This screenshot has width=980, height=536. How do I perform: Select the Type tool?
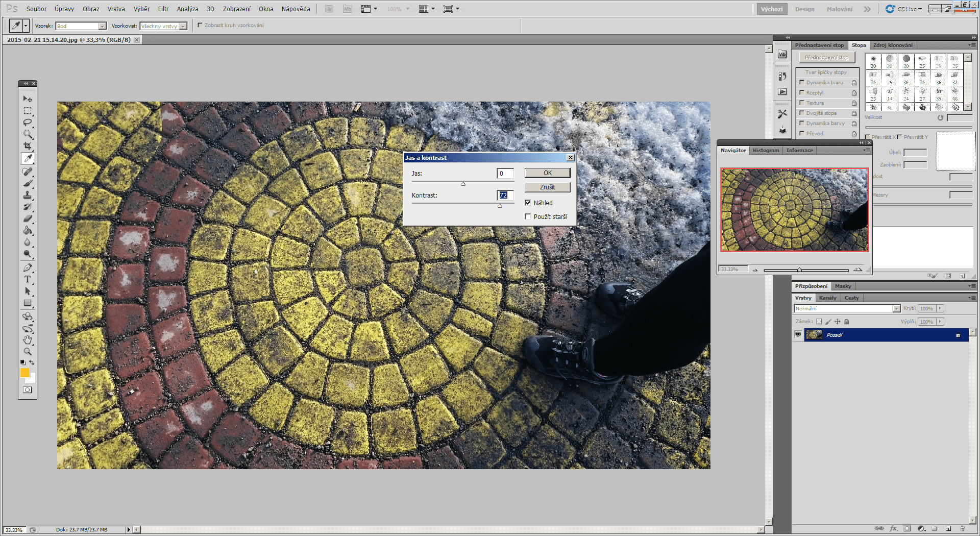(x=28, y=280)
